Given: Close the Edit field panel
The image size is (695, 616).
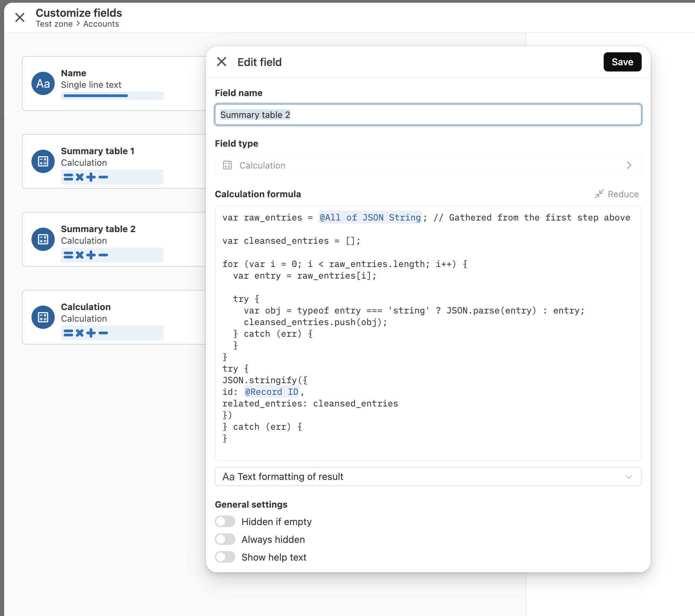Looking at the screenshot, I should coord(222,62).
